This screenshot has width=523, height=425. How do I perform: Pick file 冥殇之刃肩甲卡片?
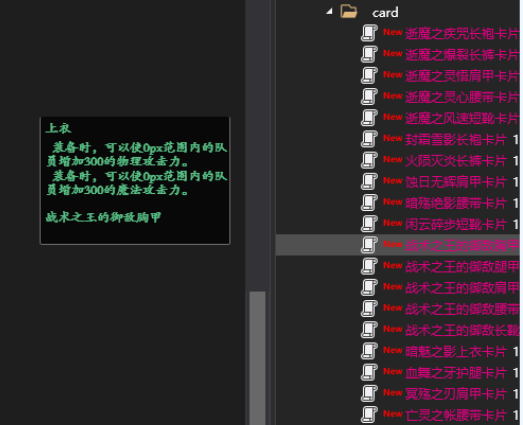456,394
